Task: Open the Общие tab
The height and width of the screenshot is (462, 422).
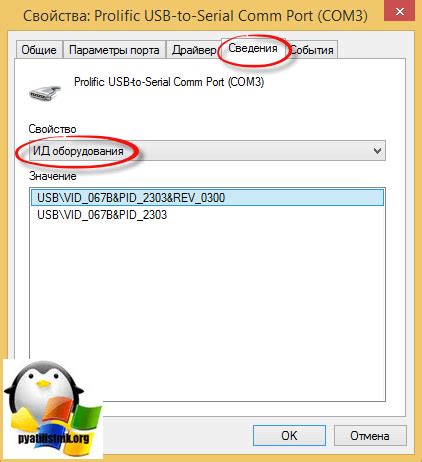Action: pos(39,50)
